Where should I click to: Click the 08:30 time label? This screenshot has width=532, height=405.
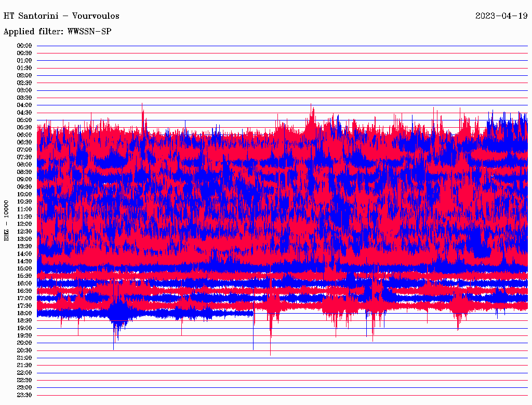24,172
